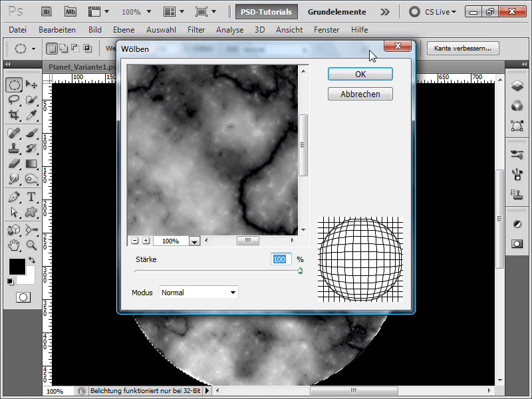Open the preview zoom percentage dropdown
Screen dimensions: 532x399
pyautogui.click(x=194, y=241)
